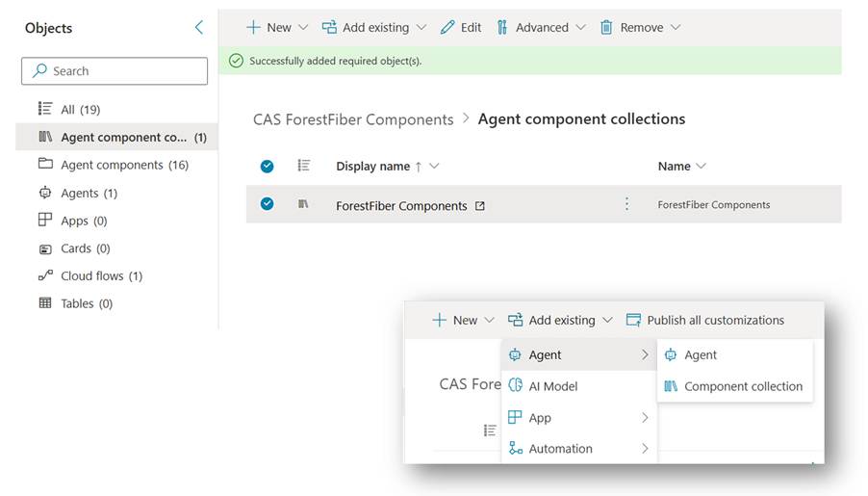Viewport: 868px width, 496px height.
Task: Uncheck the ForestFiber Components row checkbox
Action: coord(268,204)
